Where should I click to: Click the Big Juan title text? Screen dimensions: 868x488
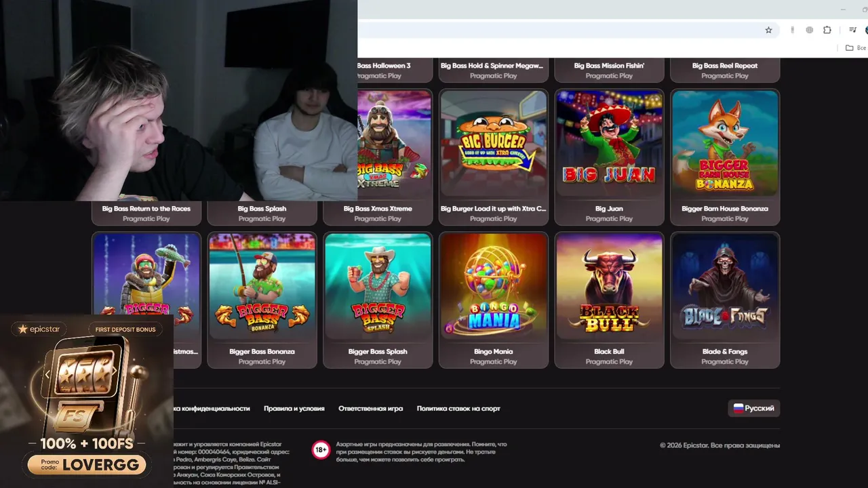[609, 209]
